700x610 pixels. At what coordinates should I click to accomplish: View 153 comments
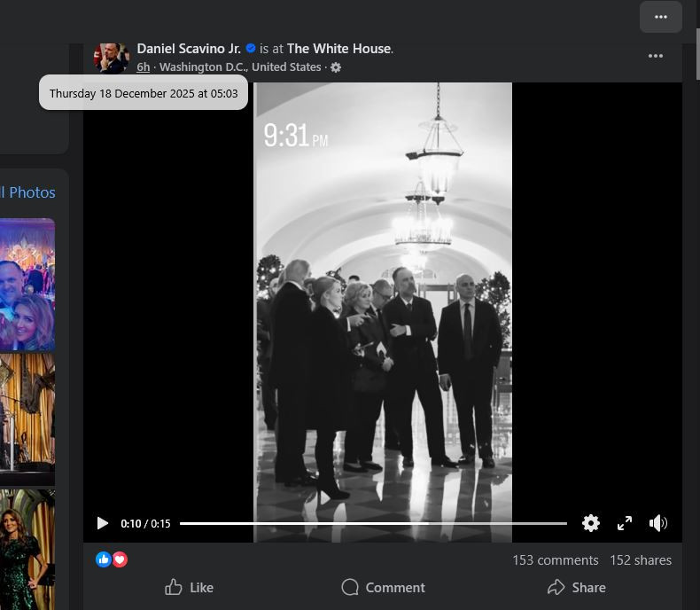tap(555, 560)
